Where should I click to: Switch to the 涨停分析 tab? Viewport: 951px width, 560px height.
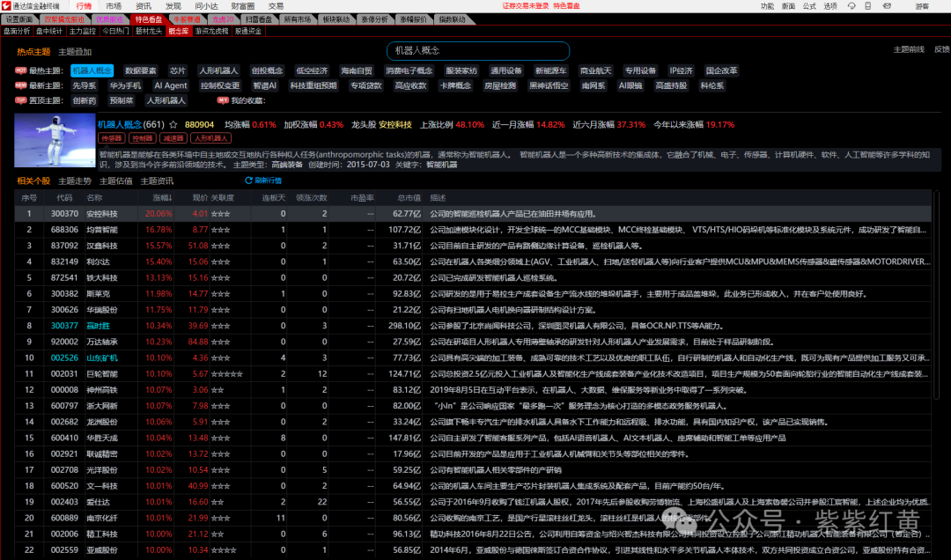point(374,19)
